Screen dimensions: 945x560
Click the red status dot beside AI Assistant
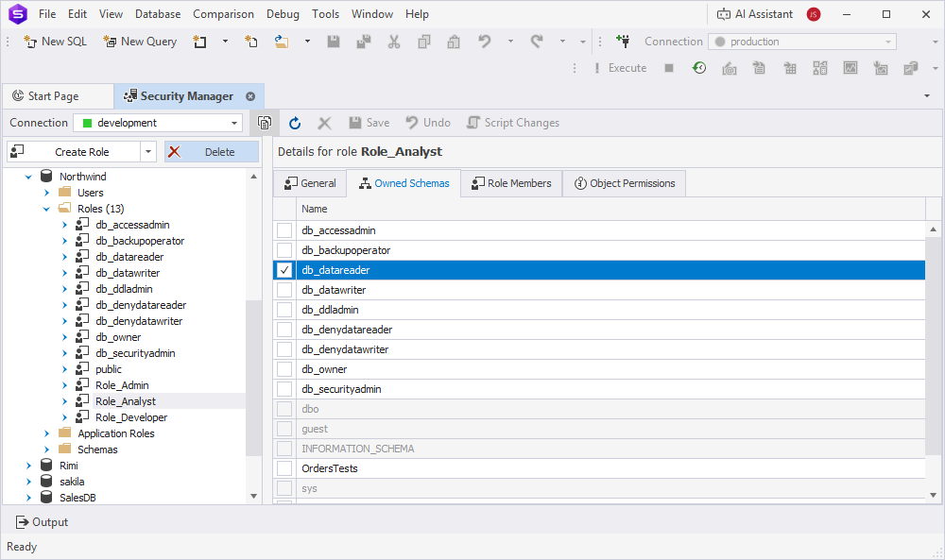[x=812, y=13]
